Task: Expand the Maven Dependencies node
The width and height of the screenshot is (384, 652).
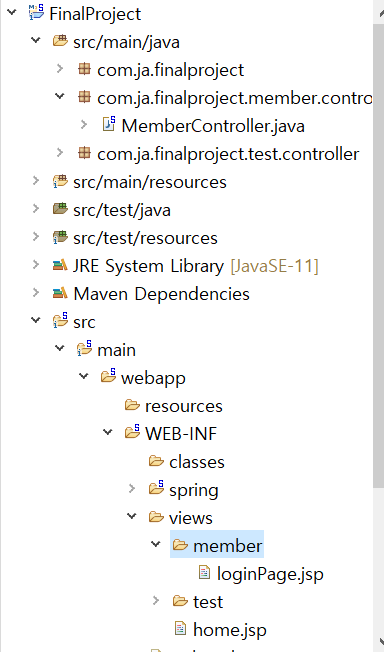Action: click(36, 293)
